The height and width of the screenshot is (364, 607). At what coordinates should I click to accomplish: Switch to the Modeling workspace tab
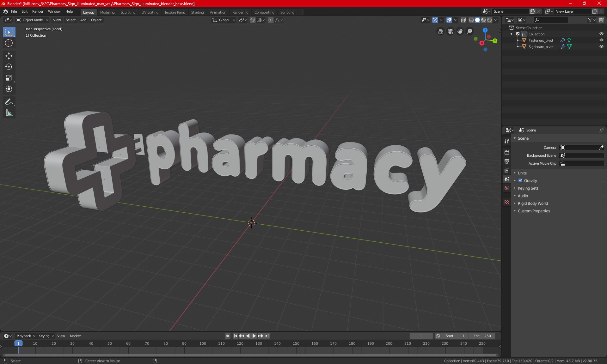coord(107,12)
